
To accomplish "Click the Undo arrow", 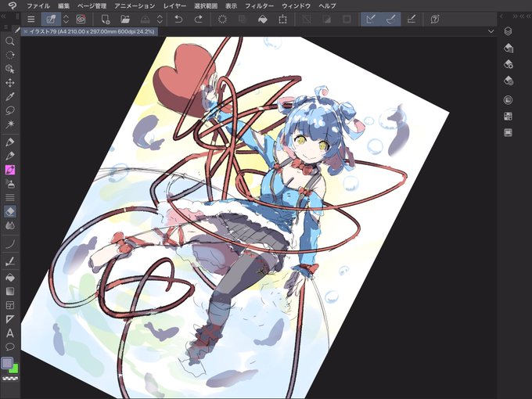I will point(178,20).
